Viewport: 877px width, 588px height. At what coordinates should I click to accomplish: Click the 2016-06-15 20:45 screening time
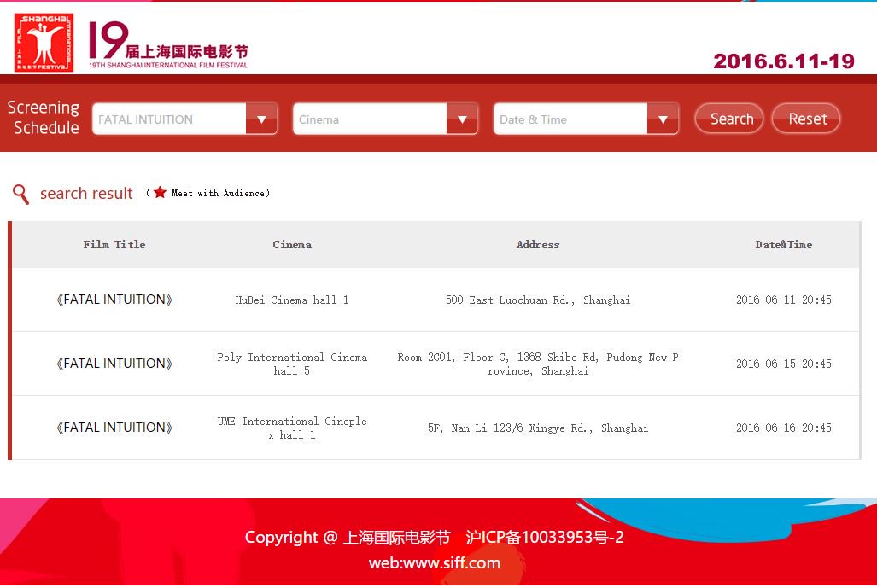pyautogui.click(x=784, y=364)
